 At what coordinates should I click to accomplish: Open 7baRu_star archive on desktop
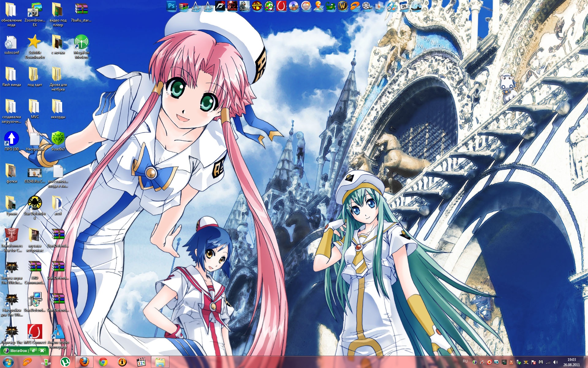(81, 12)
